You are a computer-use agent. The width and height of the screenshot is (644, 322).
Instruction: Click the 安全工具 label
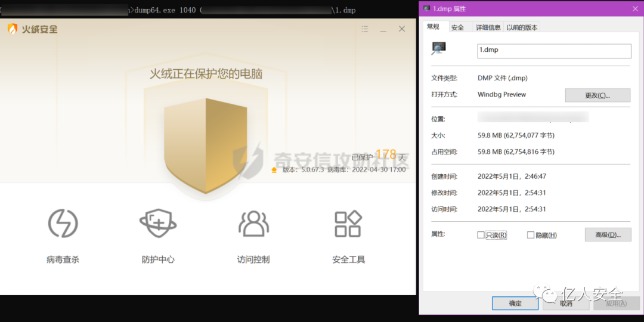tap(348, 259)
